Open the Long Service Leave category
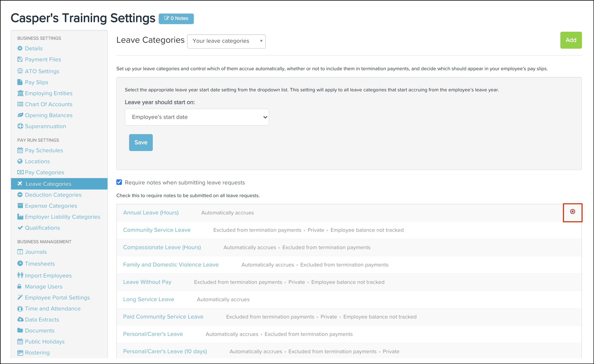Viewport: 594px width, 364px height. tap(149, 299)
